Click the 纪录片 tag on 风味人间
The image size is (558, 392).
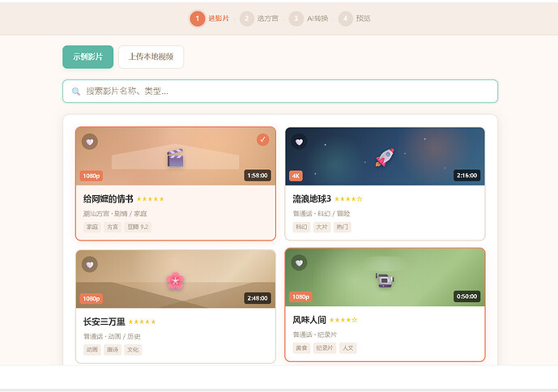tap(325, 347)
